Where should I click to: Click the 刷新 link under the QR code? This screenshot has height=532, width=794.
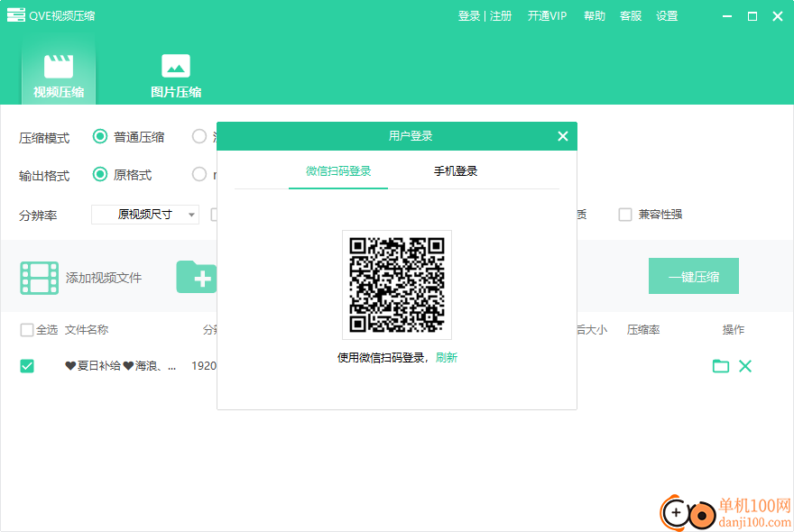tap(446, 358)
